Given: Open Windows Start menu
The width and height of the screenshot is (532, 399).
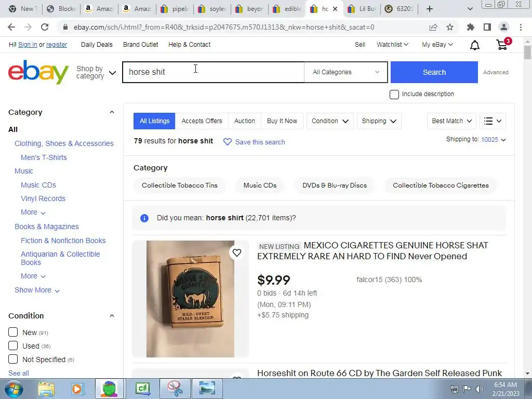Looking at the screenshot, I should [x=14, y=389].
